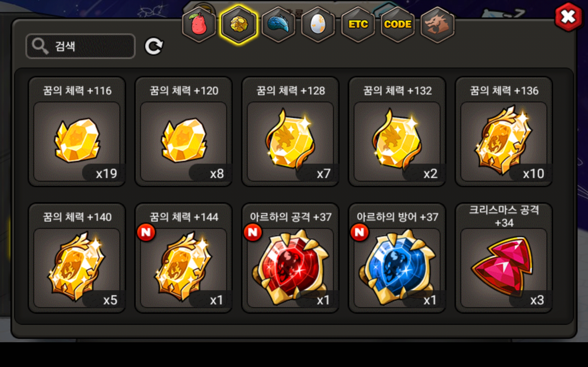This screenshot has width=588, height=367.
Task: Select the 꿈의 체력 +140 gem
Action: tap(77, 258)
